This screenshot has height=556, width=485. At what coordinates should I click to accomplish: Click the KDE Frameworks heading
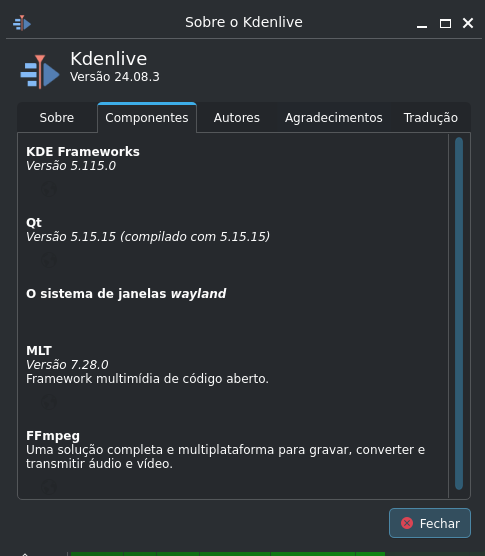point(83,152)
